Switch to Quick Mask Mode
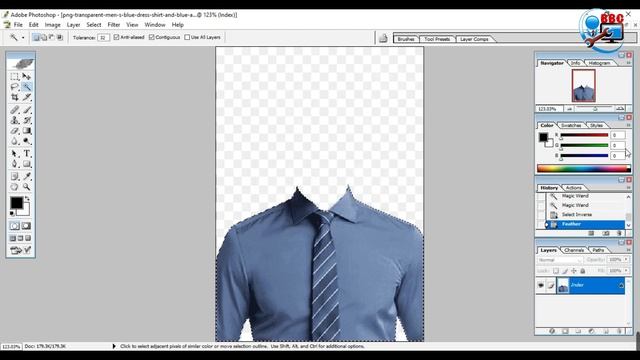Image resolution: width=640 pixels, height=360 pixels. pos(26,226)
